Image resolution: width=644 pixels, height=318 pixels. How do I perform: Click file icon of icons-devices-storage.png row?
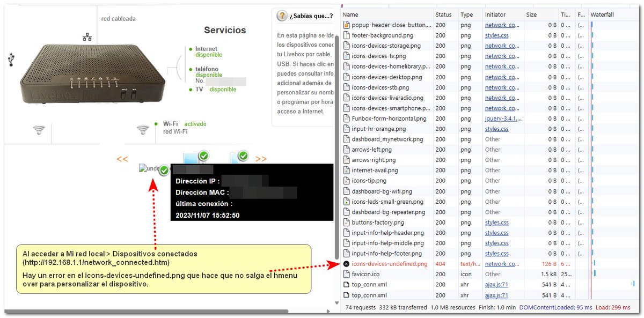point(346,46)
